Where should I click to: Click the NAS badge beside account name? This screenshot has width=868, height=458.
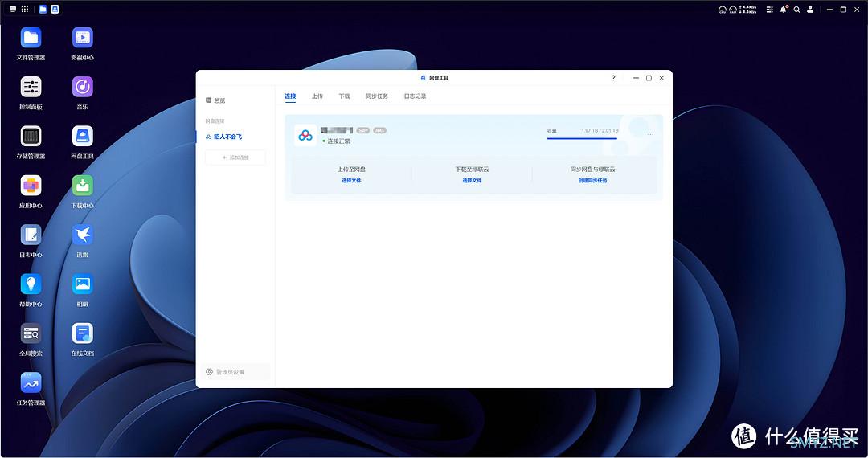[x=379, y=130]
